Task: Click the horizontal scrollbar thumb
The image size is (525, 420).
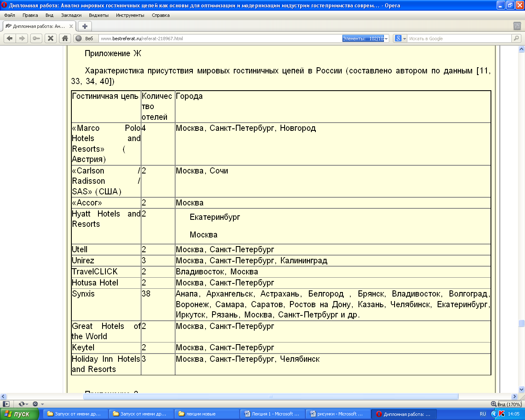Action: [x=271, y=396]
